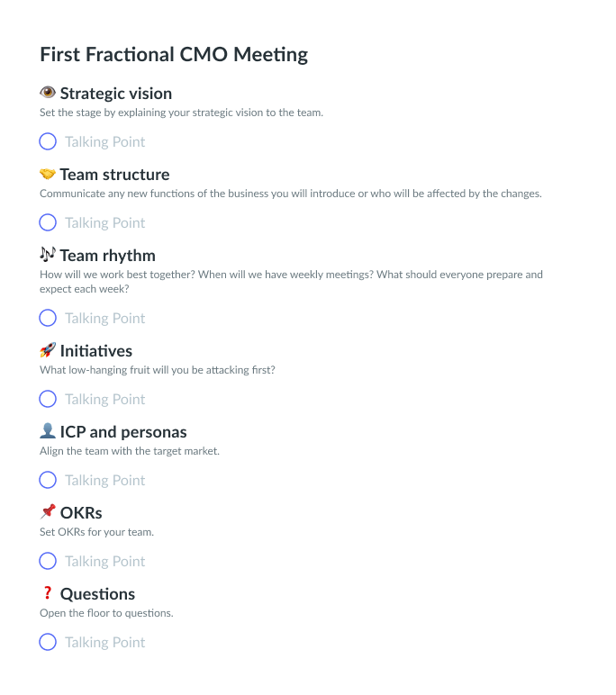Screen dimensions: 616x695
Task: Click the rocket emoji beside Initiatives
Action: [48, 350]
